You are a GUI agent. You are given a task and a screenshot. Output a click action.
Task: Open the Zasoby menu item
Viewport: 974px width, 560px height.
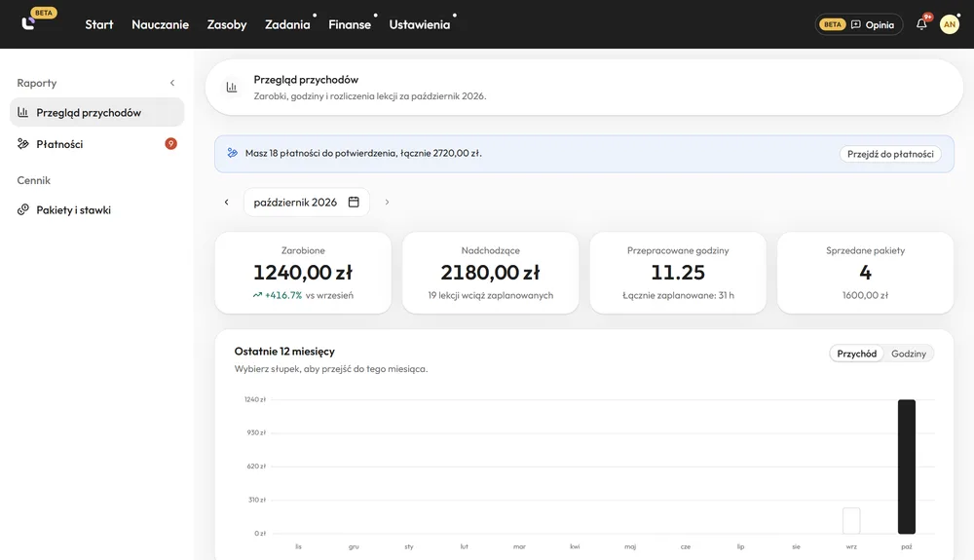coord(227,24)
